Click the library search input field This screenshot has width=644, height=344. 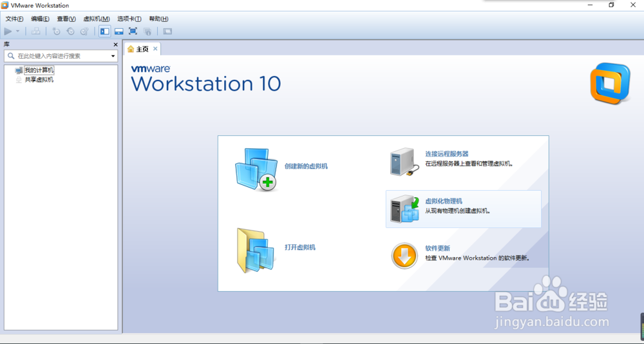61,56
